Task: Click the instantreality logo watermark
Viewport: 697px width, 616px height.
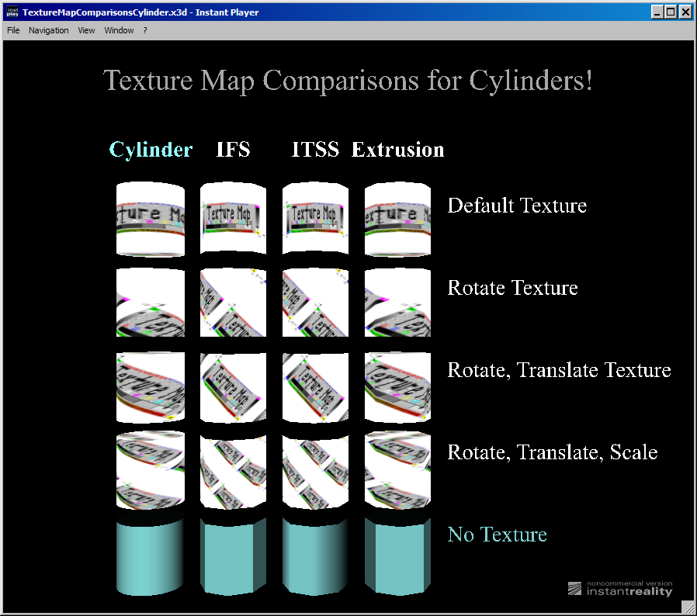Action: pos(619,588)
